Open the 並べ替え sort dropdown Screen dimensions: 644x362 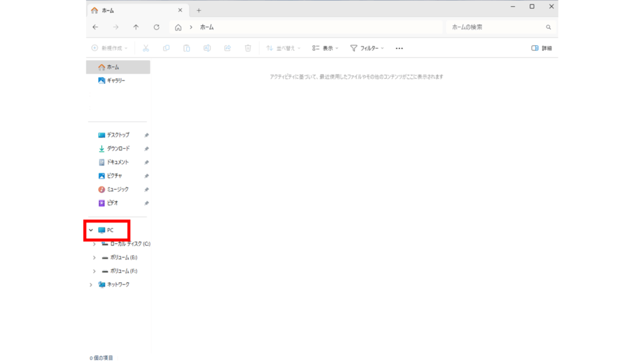pyautogui.click(x=284, y=48)
